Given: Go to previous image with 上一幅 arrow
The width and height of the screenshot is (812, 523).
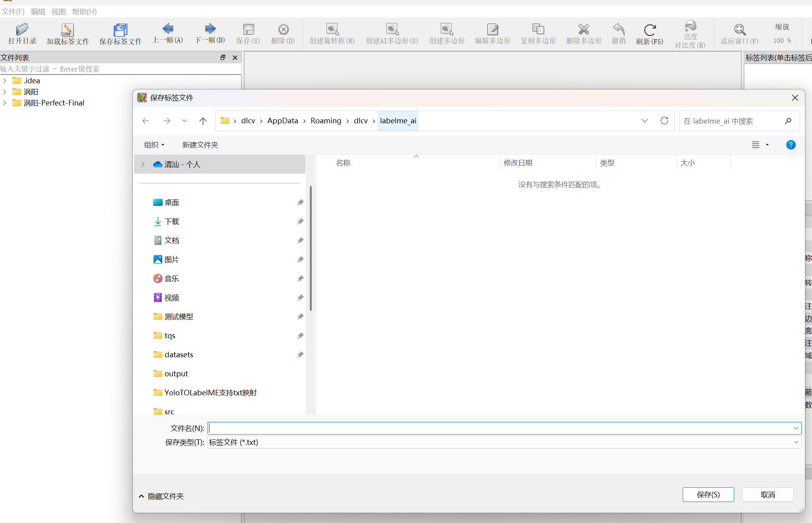Looking at the screenshot, I should click(x=168, y=29).
